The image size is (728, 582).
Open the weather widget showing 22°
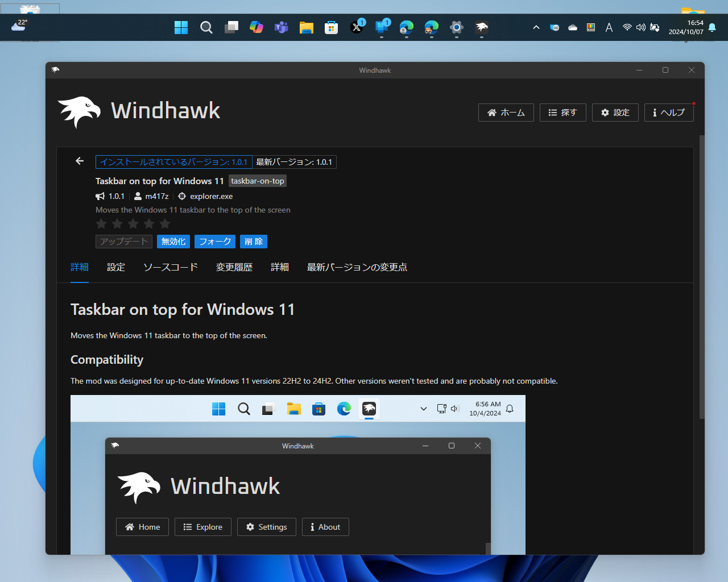(x=19, y=26)
